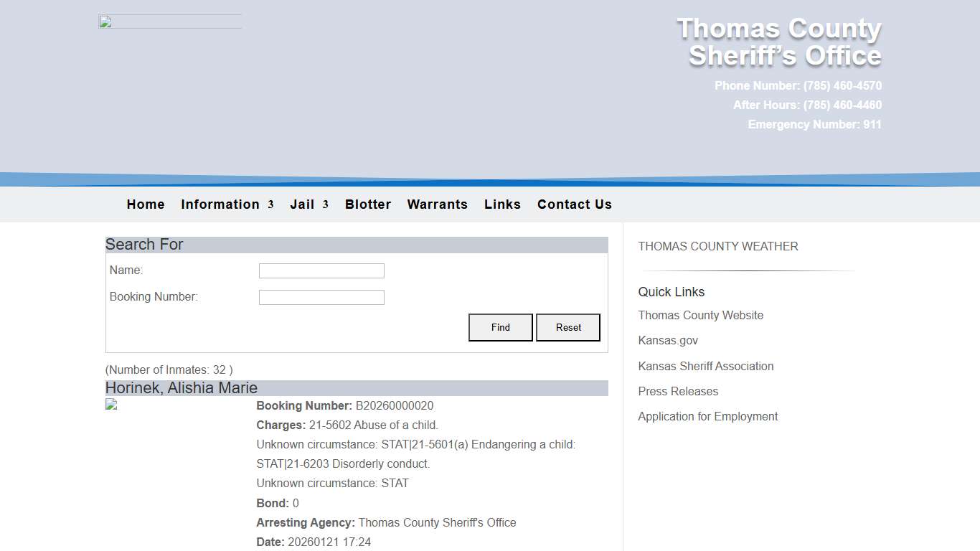Click the Name search input field
This screenshot has width=980, height=551.
321,270
